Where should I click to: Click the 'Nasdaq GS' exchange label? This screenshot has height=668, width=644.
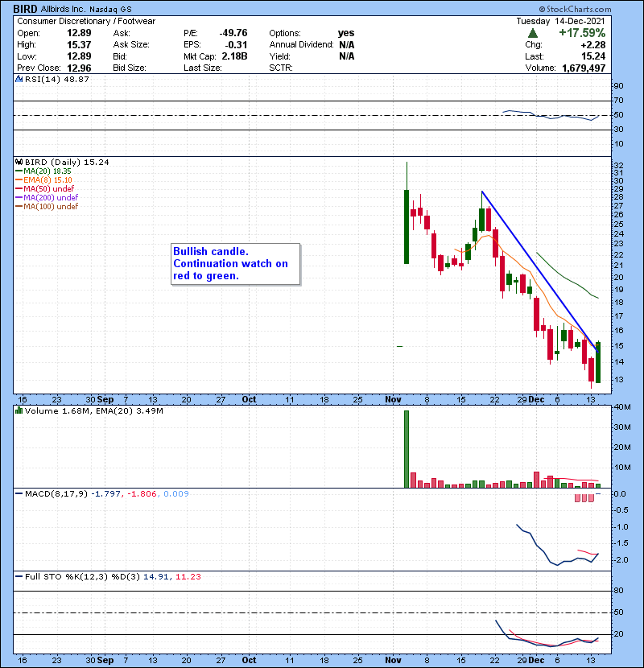coord(110,9)
